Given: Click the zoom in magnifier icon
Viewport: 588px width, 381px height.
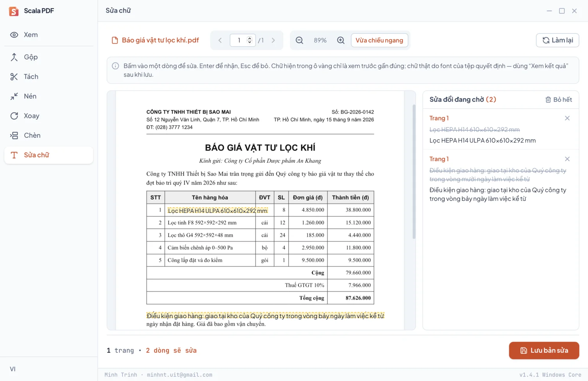Looking at the screenshot, I should (341, 40).
